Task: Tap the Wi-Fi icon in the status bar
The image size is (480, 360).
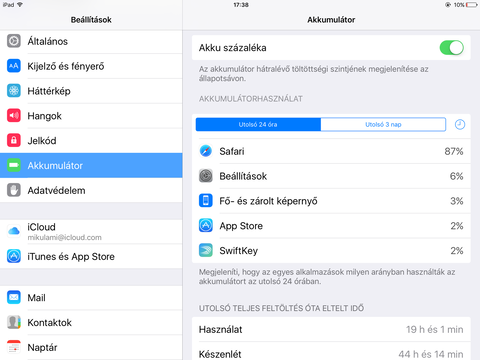Action: pos(20,5)
